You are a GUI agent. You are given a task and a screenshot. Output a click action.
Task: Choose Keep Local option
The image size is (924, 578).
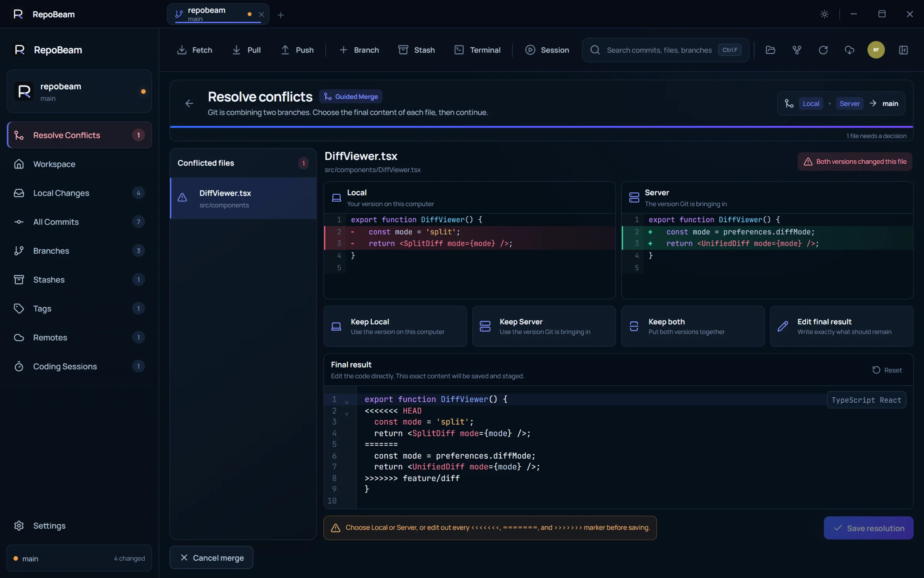[x=395, y=326]
